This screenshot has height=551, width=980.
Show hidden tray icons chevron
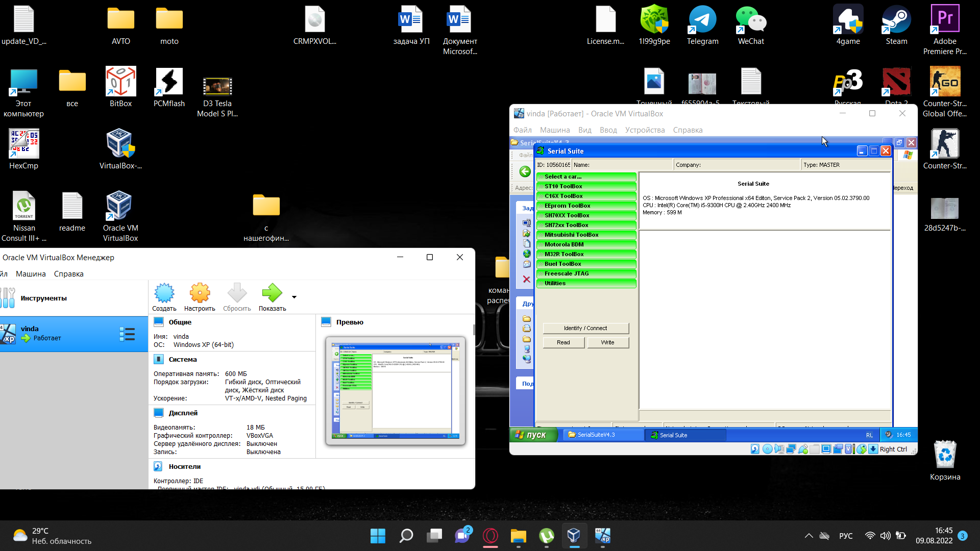point(808,536)
